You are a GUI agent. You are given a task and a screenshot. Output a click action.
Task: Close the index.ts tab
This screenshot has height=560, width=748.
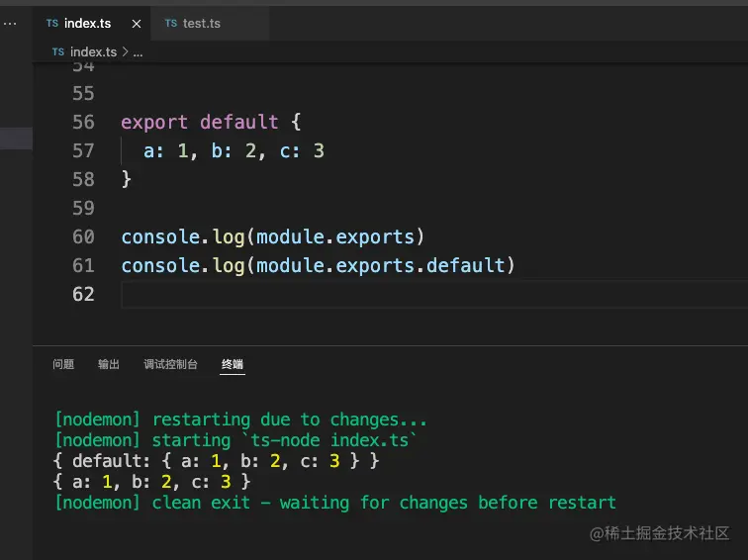click(137, 24)
